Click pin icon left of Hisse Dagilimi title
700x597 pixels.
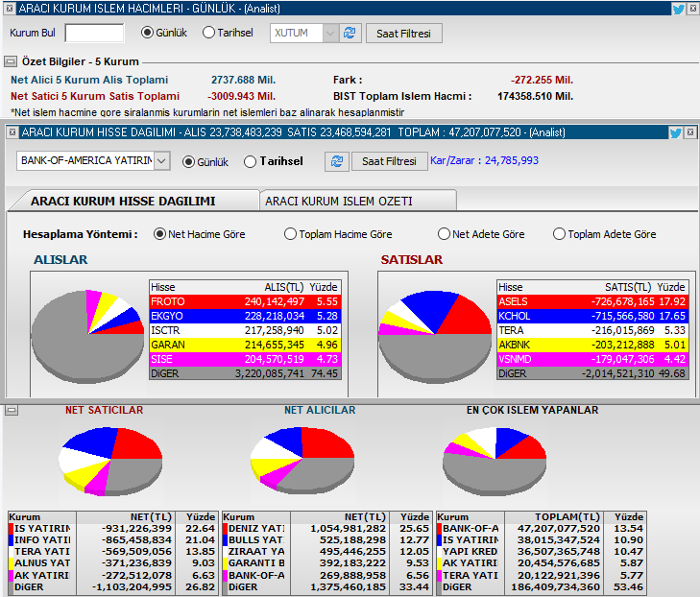12,132
